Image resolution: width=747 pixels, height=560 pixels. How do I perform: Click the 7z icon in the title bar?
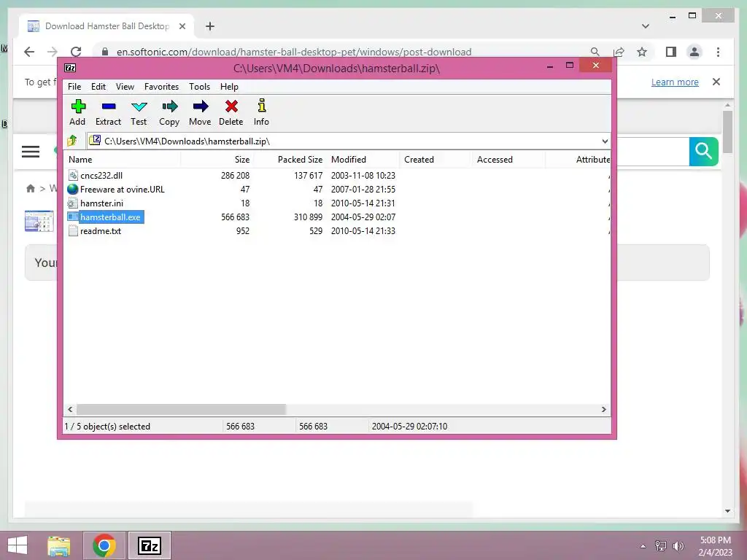coord(70,68)
